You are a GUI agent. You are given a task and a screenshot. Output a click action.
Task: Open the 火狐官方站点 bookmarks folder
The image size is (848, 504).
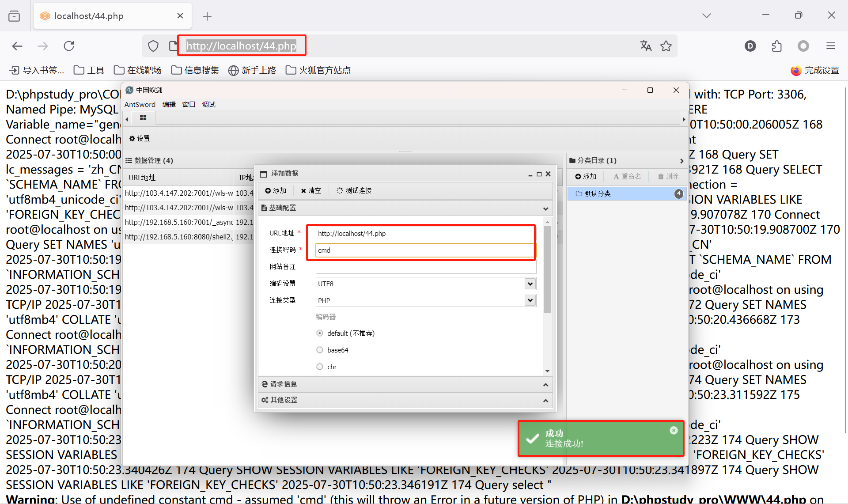pyautogui.click(x=318, y=70)
